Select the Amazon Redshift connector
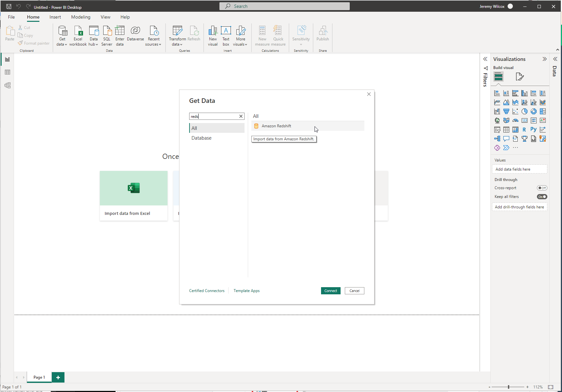 click(308, 126)
